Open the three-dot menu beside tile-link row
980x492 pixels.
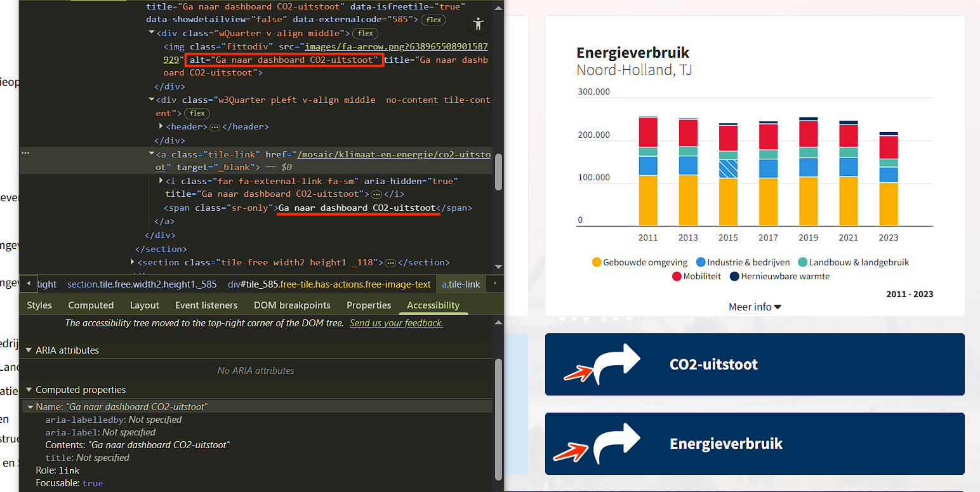click(25, 153)
